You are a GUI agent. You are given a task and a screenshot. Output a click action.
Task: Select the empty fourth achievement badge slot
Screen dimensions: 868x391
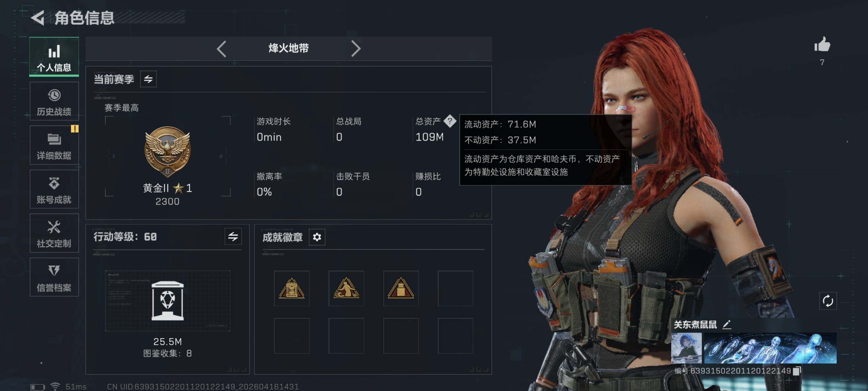pyautogui.click(x=455, y=288)
